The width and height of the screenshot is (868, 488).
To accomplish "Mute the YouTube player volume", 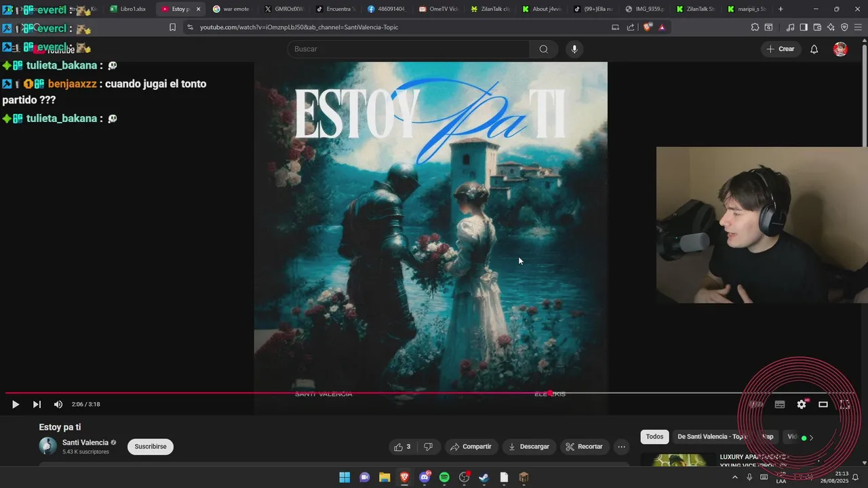I will 58,405.
